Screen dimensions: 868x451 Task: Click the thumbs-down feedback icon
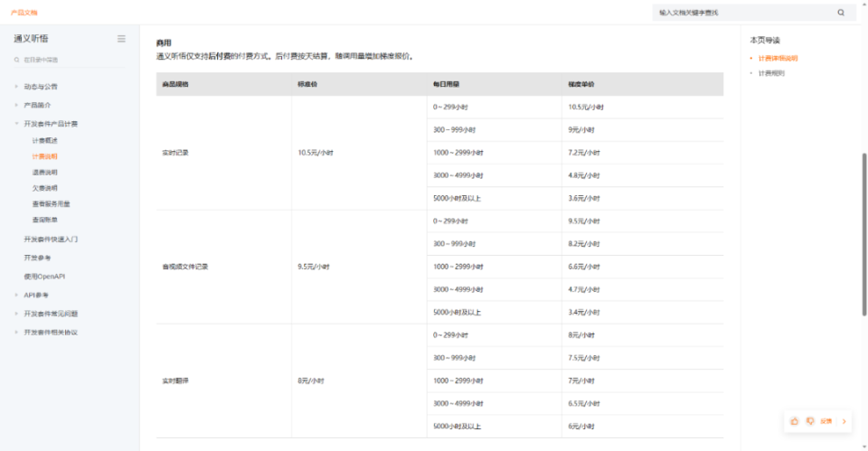810,421
